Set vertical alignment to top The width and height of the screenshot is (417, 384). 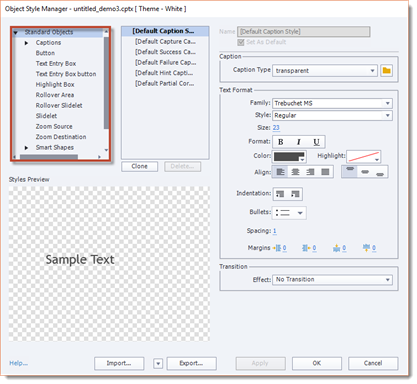click(x=350, y=171)
